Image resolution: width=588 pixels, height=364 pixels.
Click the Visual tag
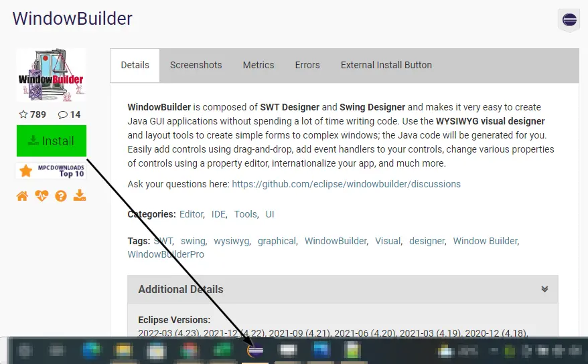(388, 241)
